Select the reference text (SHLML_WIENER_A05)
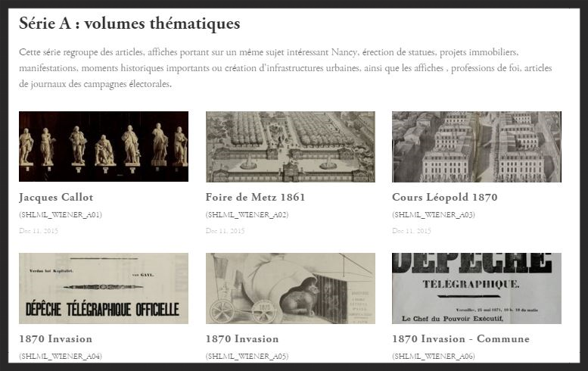The image size is (588, 371). [x=247, y=356]
